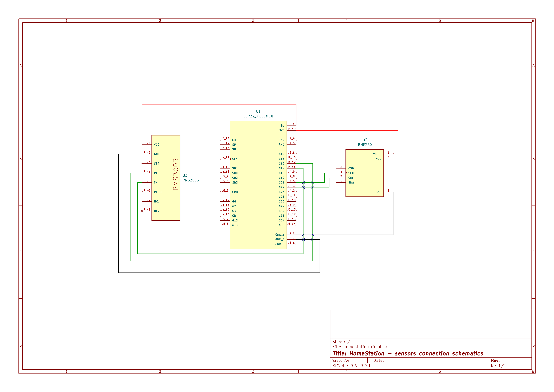Select the RESET pin name on PMS3003

158,192
